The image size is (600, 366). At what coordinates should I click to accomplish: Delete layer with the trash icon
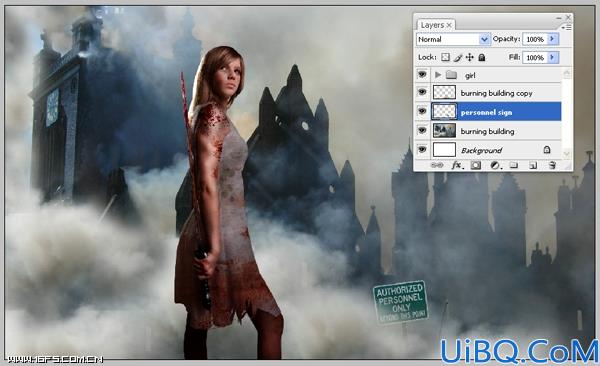coord(552,165)
